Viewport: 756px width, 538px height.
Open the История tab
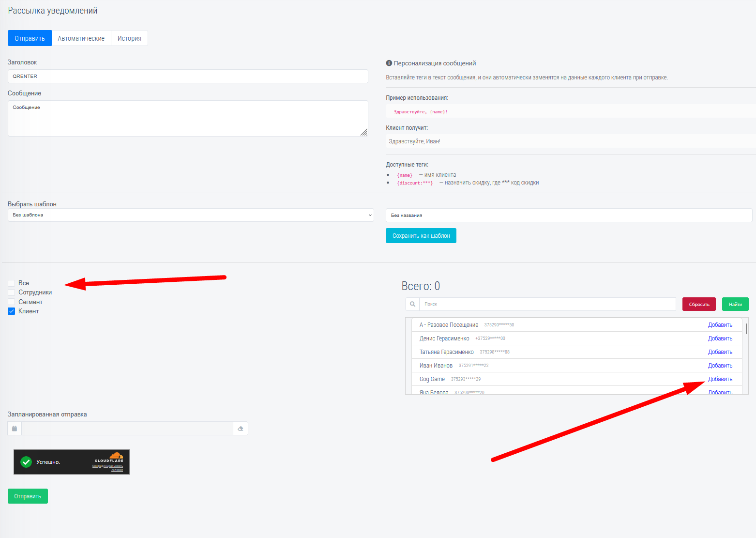(129, 38)
